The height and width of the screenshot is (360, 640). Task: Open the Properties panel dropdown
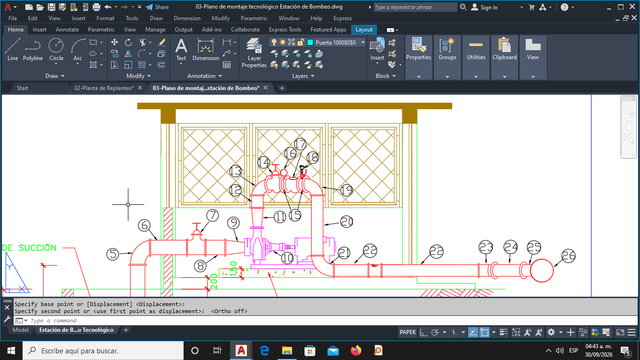pyautogui.click(x=418, y=76)
